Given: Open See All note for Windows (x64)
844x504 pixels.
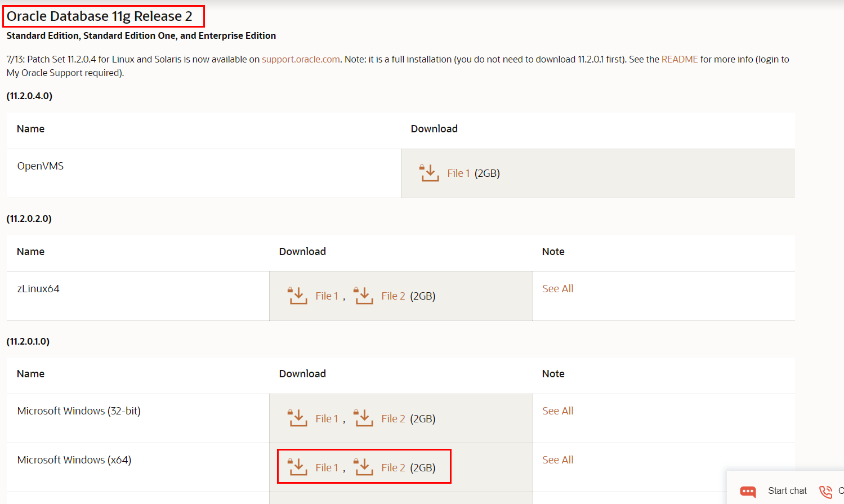Looking at the screenshot, I should click(557, 460).
